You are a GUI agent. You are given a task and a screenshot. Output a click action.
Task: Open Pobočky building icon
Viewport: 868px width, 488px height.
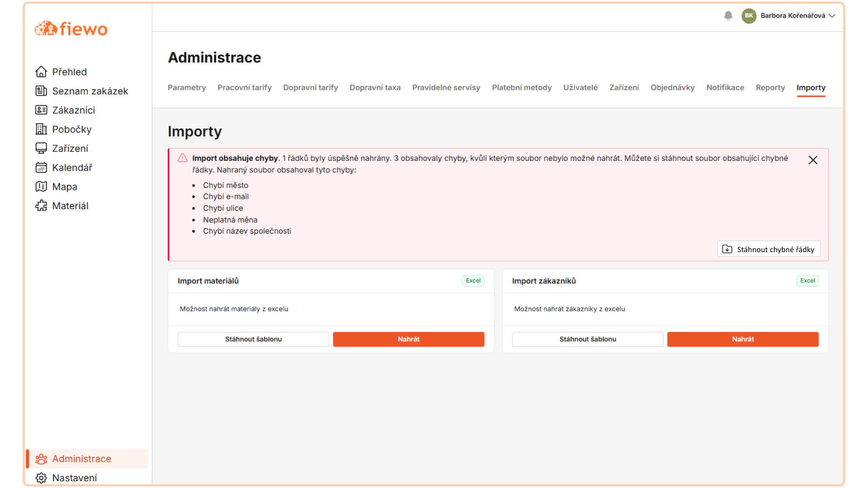(41, 129)
